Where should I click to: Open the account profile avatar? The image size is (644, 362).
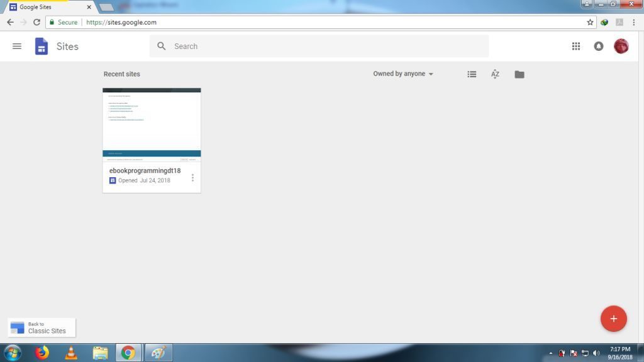coord(621,46)
